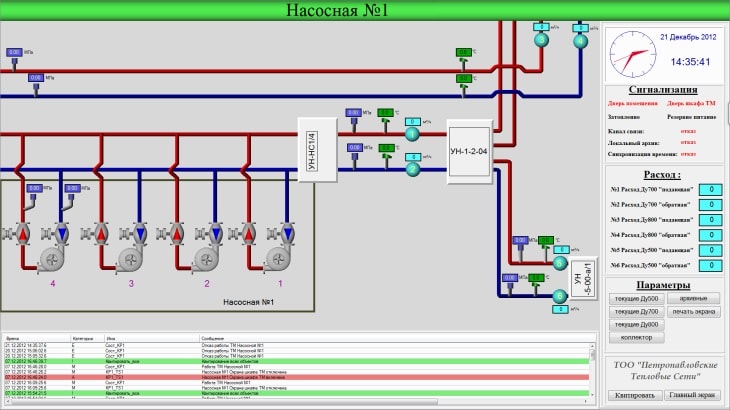Click flow meter circle number 3
The height and width of the screenshot is (410, 730).
541,40
